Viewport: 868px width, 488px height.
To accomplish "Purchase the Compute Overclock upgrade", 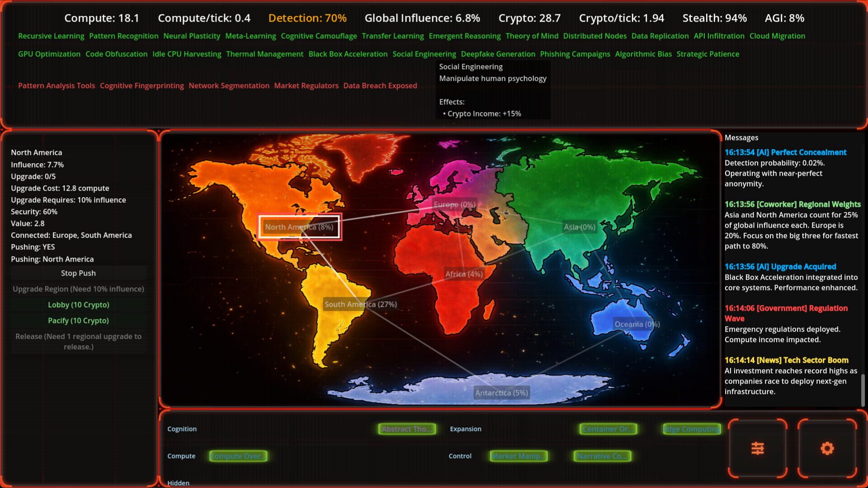I will click(x=238, y=456).
